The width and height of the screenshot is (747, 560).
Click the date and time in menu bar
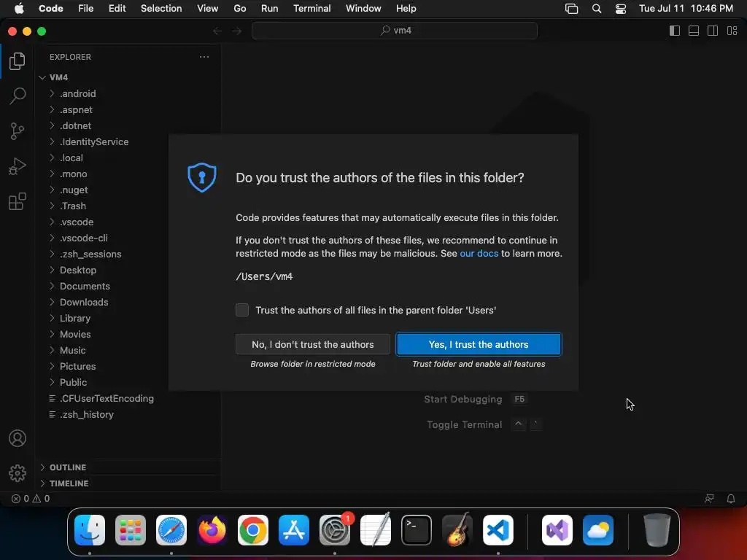click(686, 9)
